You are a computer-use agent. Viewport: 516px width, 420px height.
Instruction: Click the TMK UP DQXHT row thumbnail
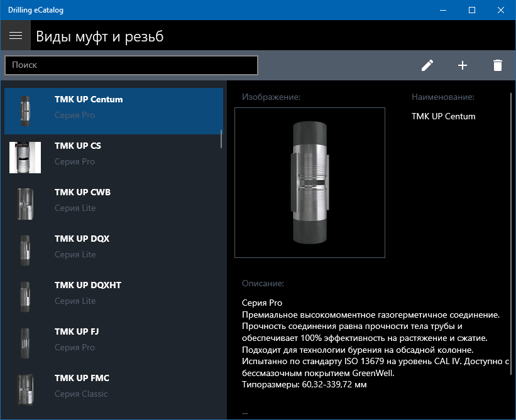(x=25, y=296)
